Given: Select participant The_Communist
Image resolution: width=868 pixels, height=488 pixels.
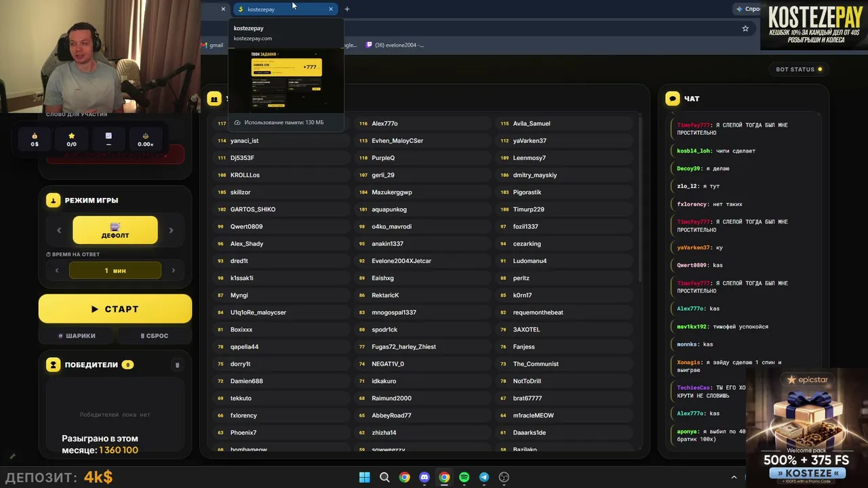Looking at the screenshot, I should (x=564, y=364).
